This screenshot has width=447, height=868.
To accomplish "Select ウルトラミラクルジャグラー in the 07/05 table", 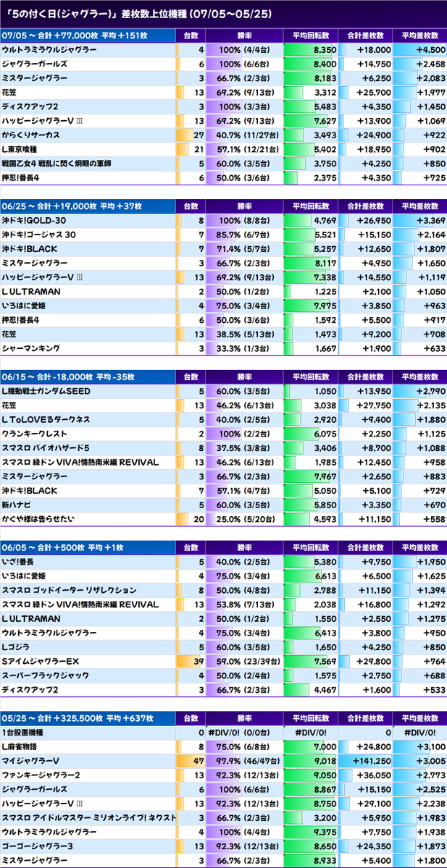I will pyautogui.click(x=50, y=50).
